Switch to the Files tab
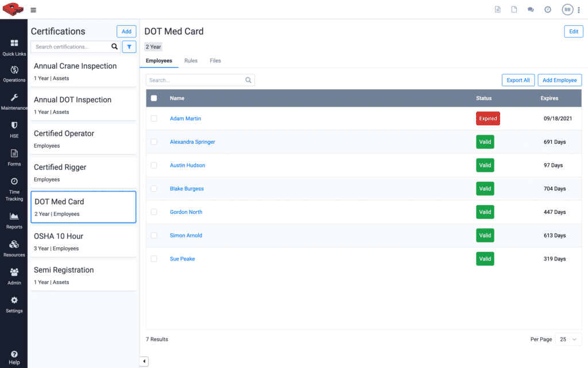This screenshot has width=588, height=368. point(215,60)
